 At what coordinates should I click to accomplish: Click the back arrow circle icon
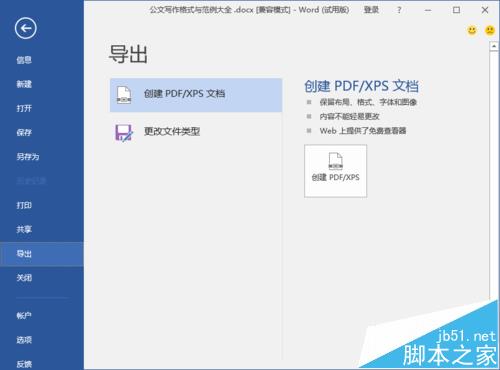pyautogui.click(x=26, y=28)
